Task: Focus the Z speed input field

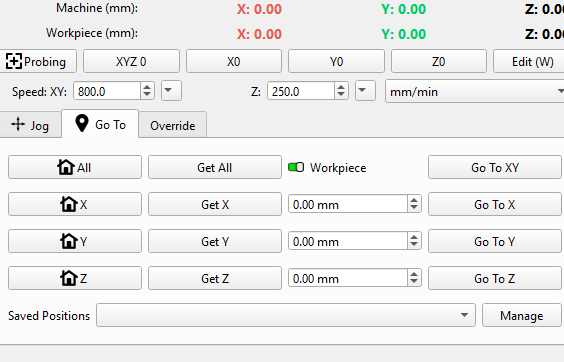Action: tap(301, 91)
